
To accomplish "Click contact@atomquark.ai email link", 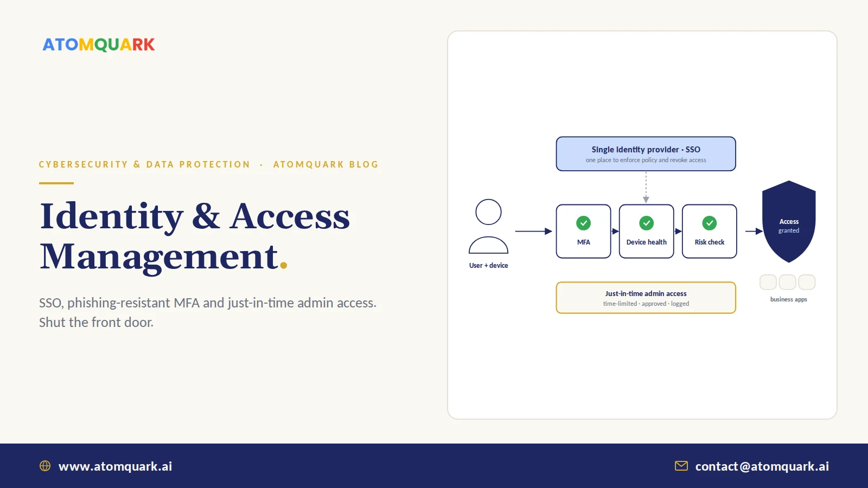I will [x=762, y=466].
